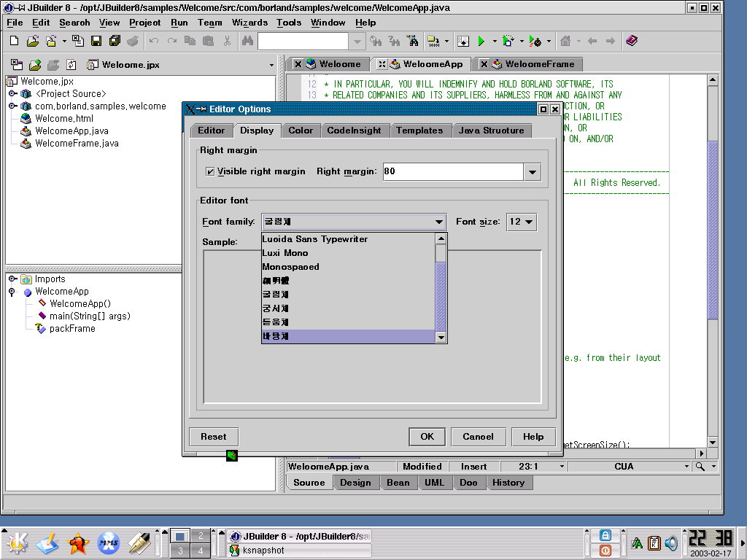
Task: Click the KDE lock screen icon
Action: [x=605, y=535]
